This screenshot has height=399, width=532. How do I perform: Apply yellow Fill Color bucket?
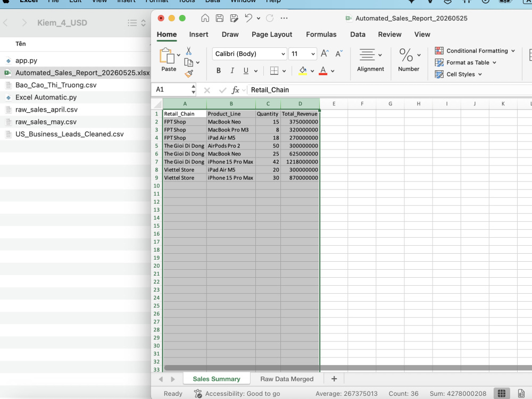tap(303, 71)
